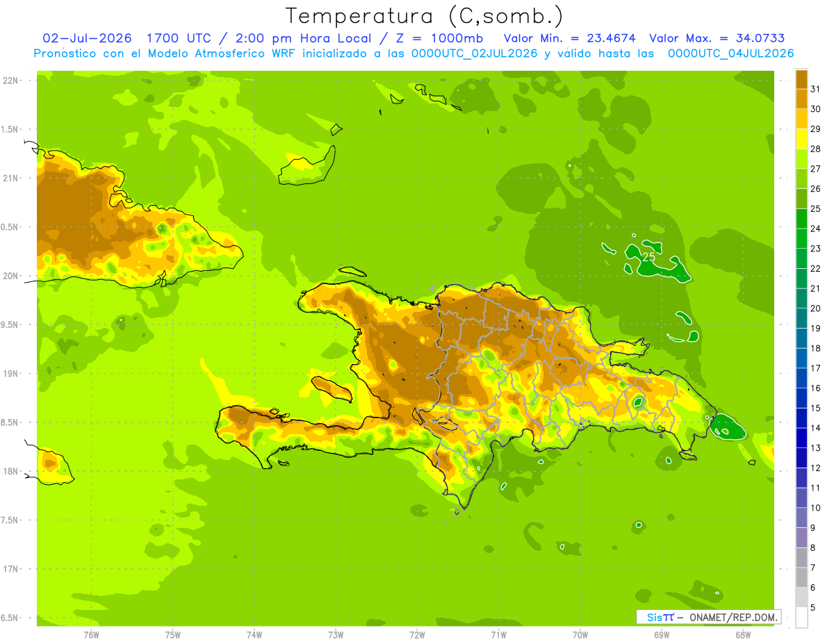Click the 'Valor Min. = 23.4674' readout

[x=569, y=38]
